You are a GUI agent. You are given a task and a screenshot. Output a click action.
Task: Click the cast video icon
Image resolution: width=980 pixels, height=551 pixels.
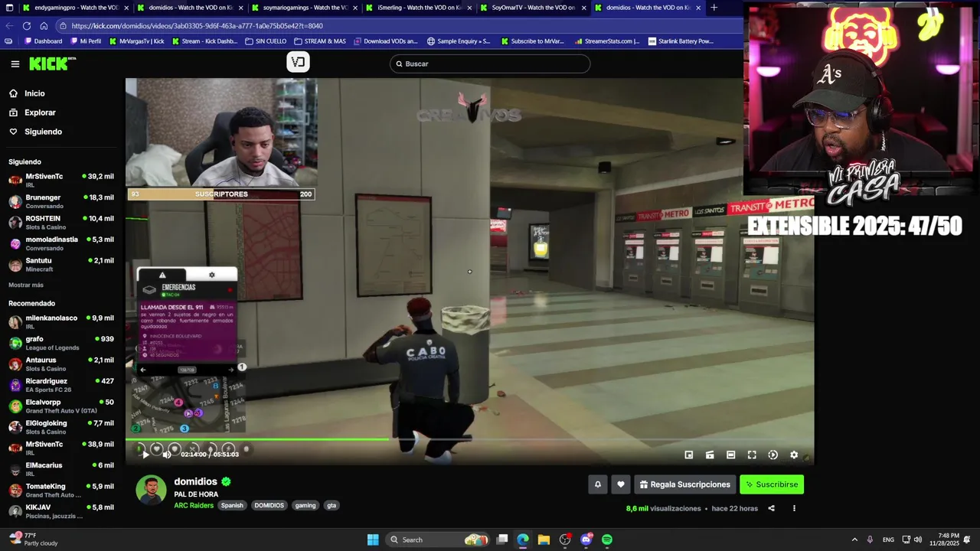point(710,455)
